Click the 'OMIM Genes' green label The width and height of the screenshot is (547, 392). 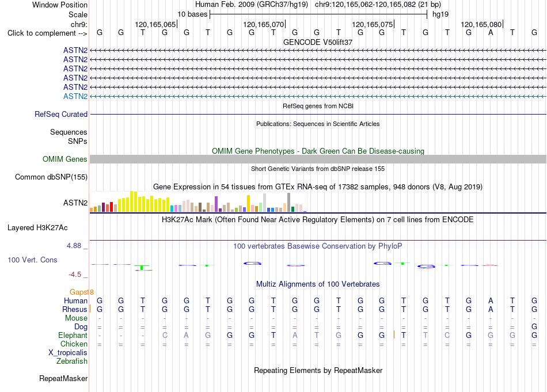tap(64, 159)
